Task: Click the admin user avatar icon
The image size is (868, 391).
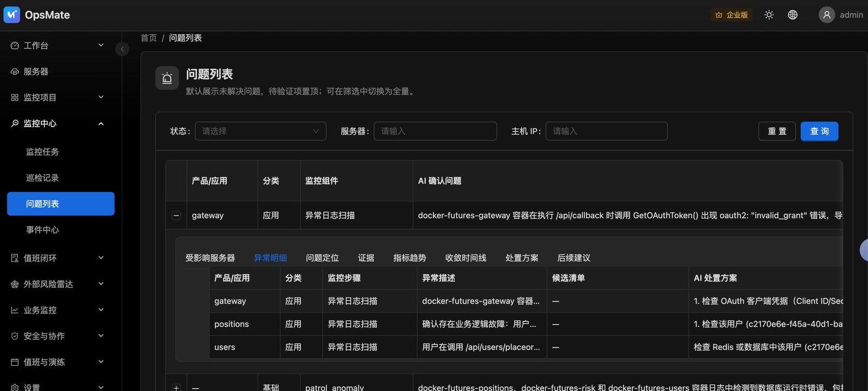Action: 827,15
